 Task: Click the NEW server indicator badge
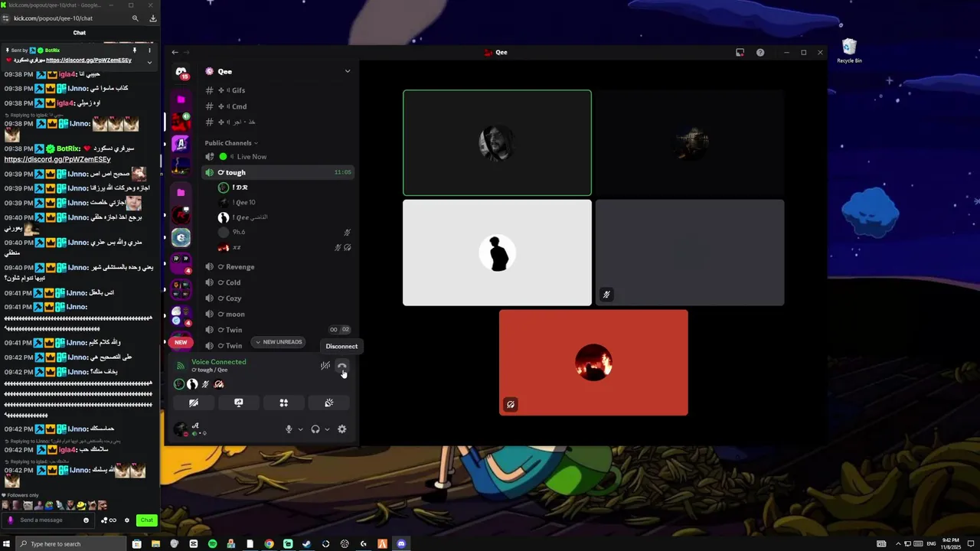tap(181, 342)
